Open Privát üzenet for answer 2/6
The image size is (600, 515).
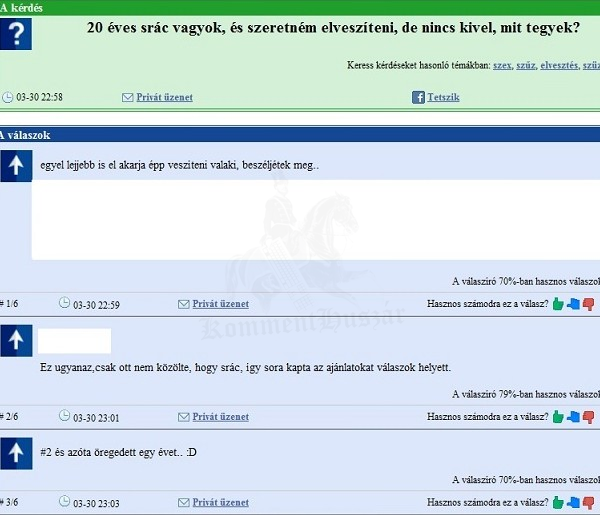(220, 417)
